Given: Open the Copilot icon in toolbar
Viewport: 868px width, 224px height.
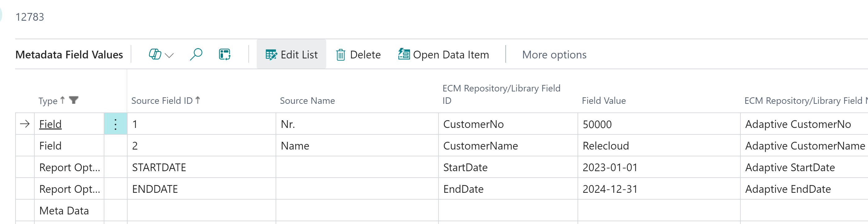Looking at the screenshot, I should pos(155,54).
